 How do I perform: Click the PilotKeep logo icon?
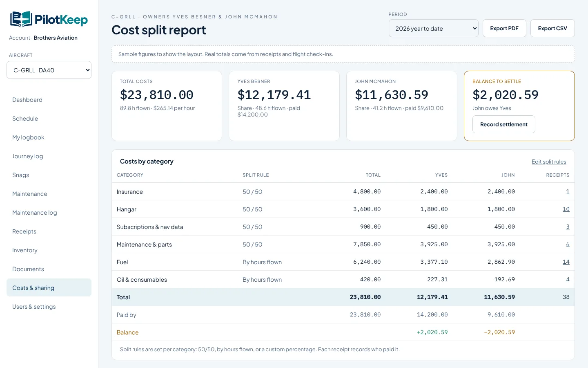click(x=21, y=19)
